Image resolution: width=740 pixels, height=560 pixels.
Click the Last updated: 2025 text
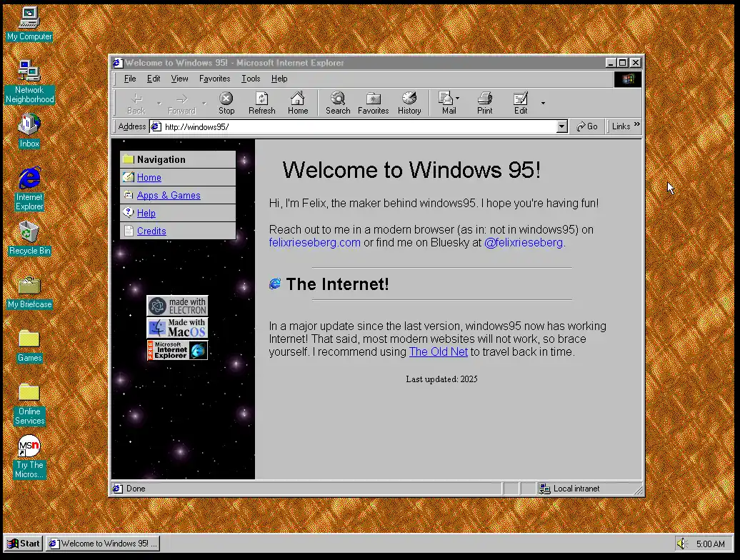[441, 379]
